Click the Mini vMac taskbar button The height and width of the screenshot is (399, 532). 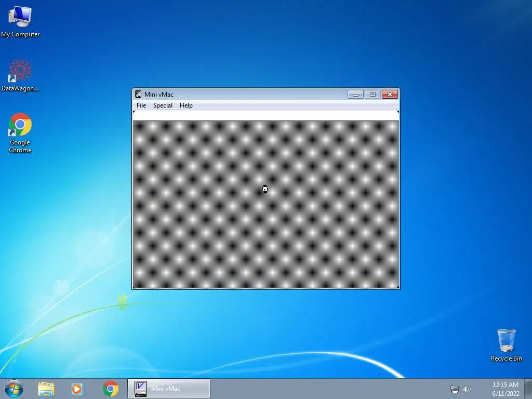pyautogui.click(x=169, y=389)
